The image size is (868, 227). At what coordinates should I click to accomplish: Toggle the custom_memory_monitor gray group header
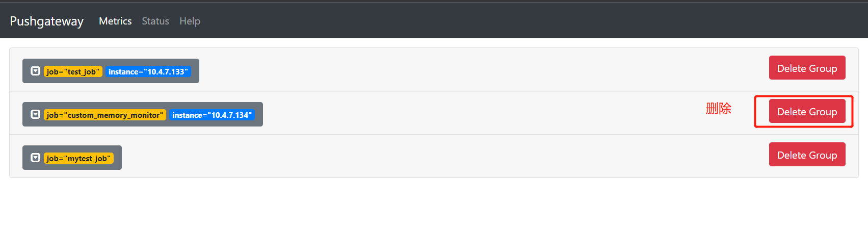click(258, 114)
